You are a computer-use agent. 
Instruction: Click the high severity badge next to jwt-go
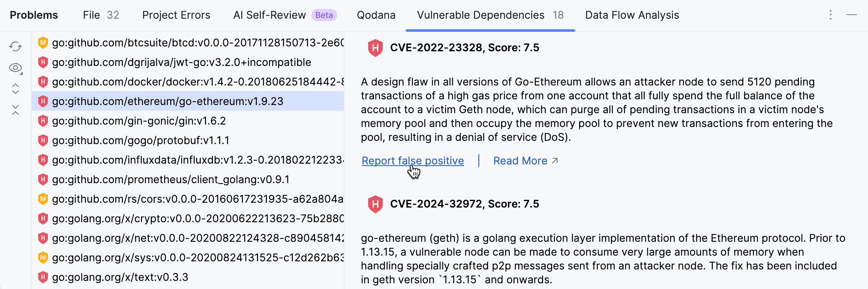(43, 62)
